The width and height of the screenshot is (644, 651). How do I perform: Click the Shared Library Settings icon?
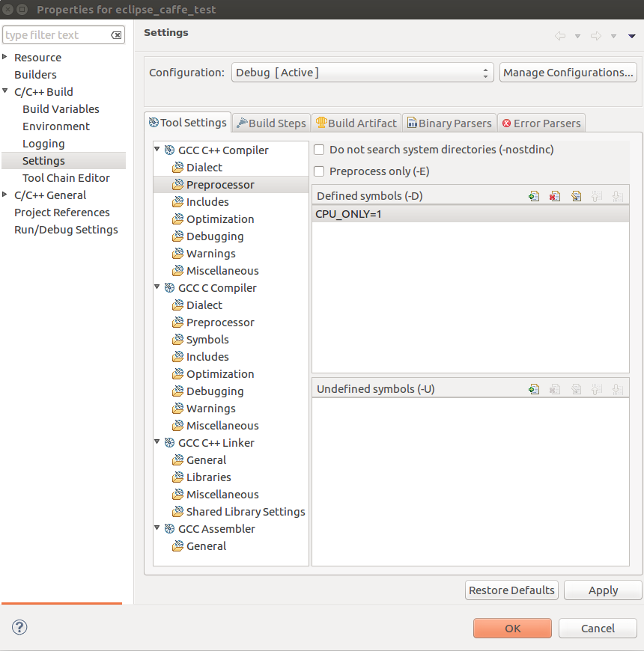pos(177,512)
